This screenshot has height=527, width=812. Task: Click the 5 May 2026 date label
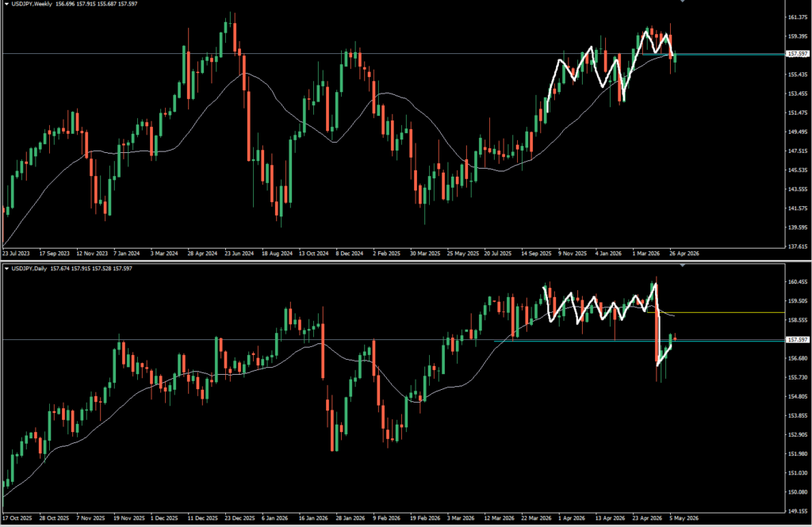point(684,517)
